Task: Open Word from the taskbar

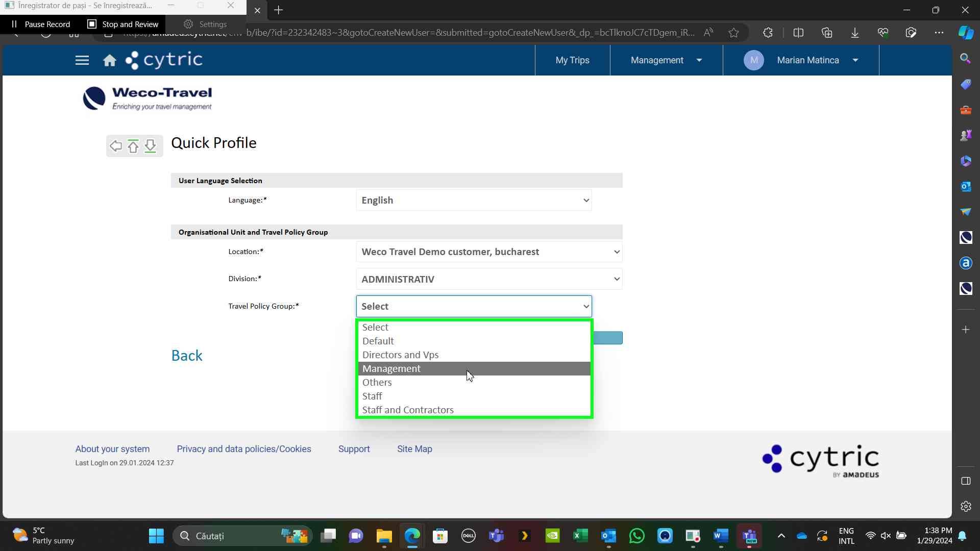Action: click(x=721, y=536)
